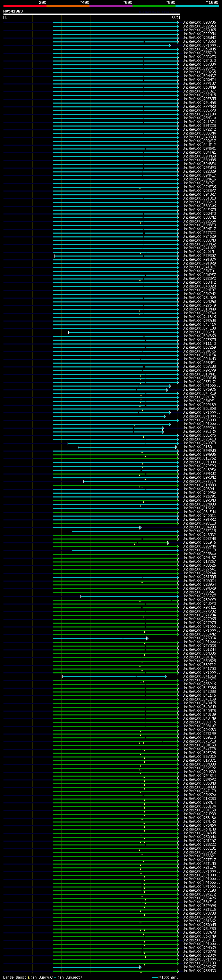222x980 pixels.
Task: Select hit label UniRef100_C1N8B3
Action: [x=199, y=485]
